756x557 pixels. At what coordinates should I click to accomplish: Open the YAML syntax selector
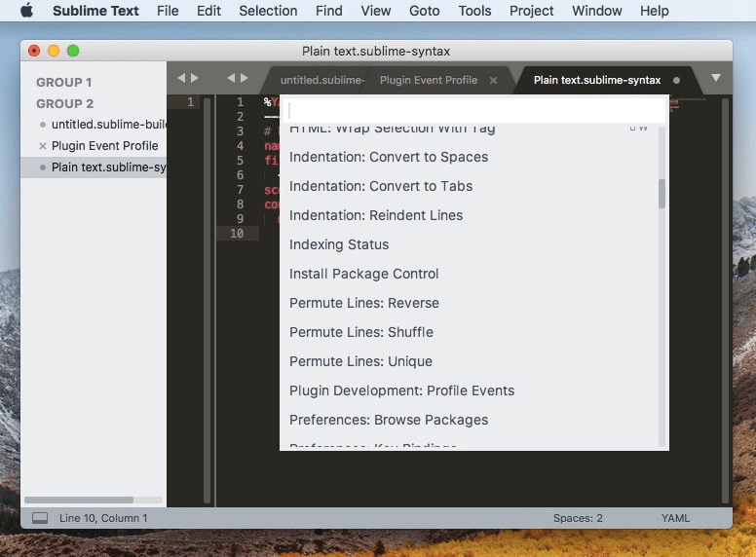tap(675, 518)
